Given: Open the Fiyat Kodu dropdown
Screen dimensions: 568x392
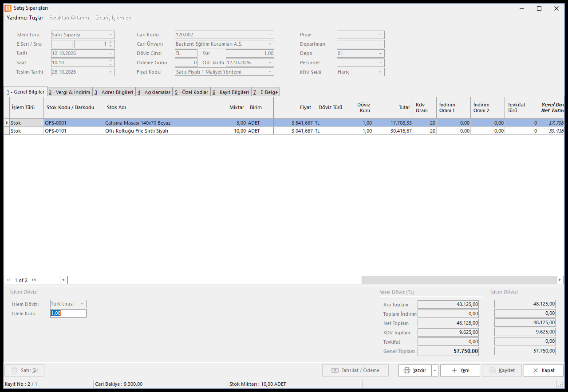Looking at the screenshot, I should point(270,72).
